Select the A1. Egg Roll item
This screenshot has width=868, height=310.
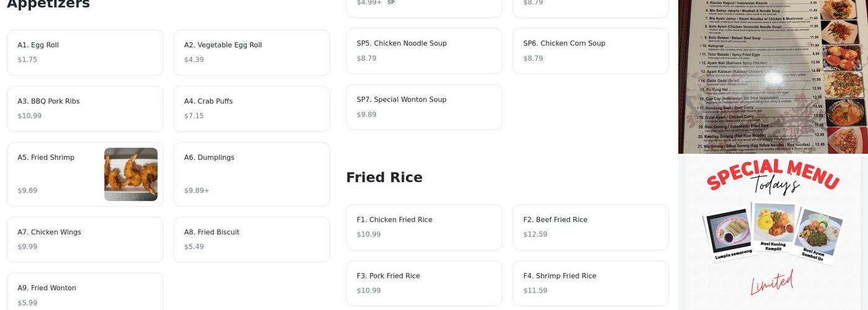[85, 53]
